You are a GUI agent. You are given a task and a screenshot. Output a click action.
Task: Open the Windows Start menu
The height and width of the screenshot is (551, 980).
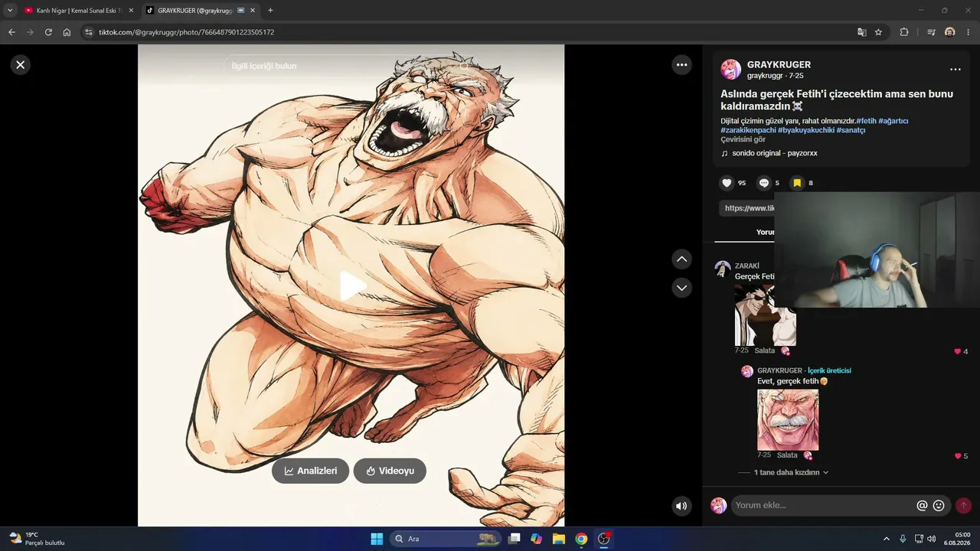[x=377, y=539]
